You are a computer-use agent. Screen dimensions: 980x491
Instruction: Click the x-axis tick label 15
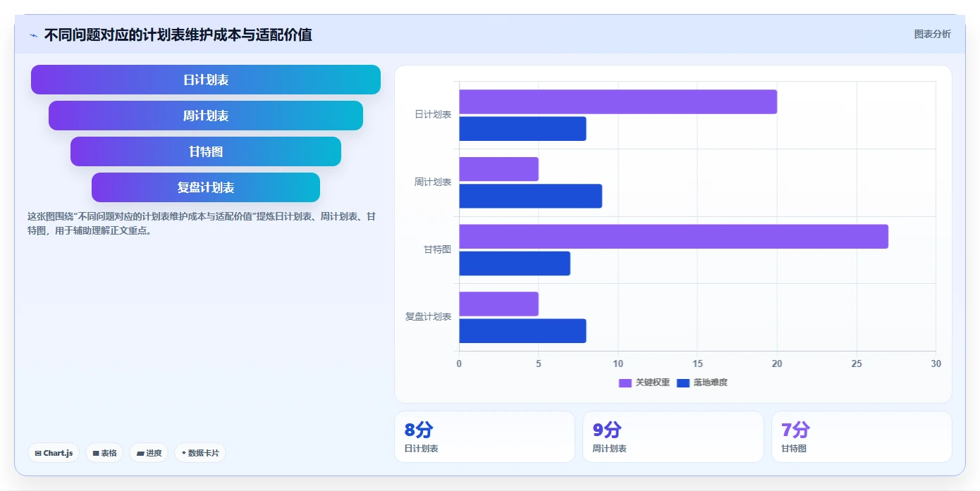[x=697, y=363]
